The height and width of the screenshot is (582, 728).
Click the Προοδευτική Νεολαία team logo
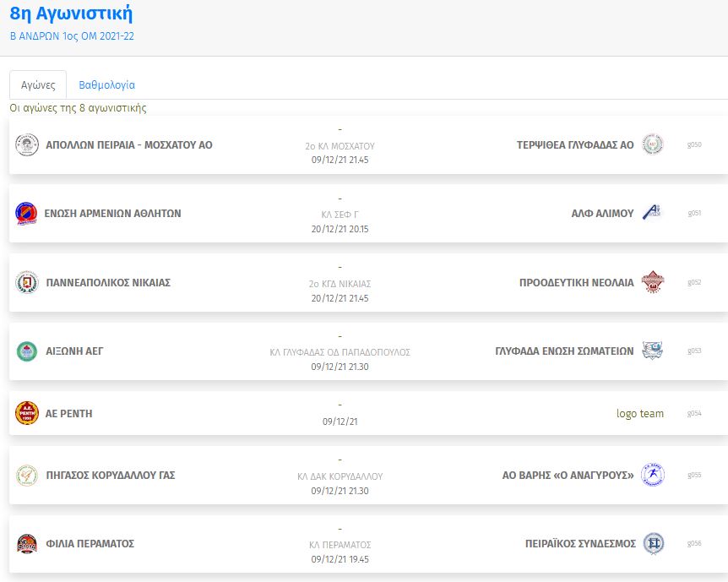click(652, 282)
